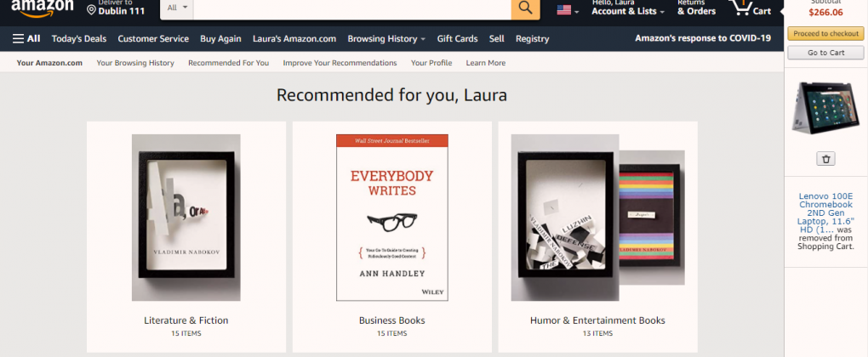Open Gift Cards
The height and width of the screenshot is (357, 868).
coord(457,39)
